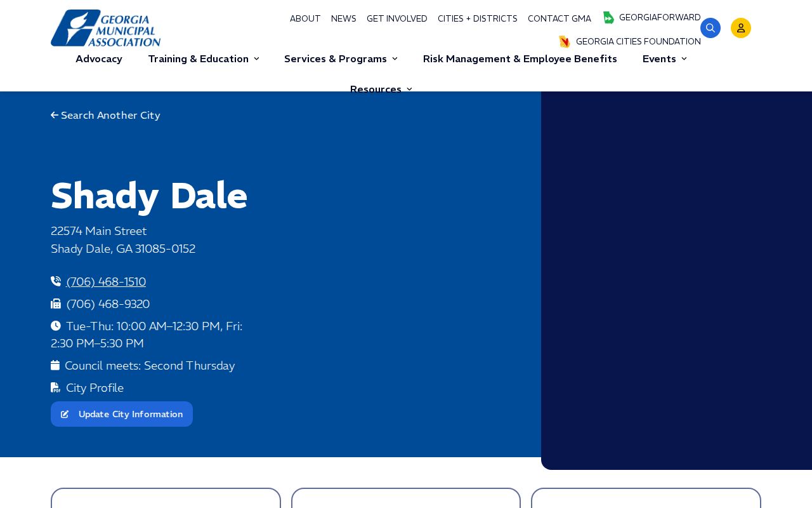Screen dimensions: 812x508
Task: Open the CITIES + DISTRICTS link
Action: click(478, 19)
